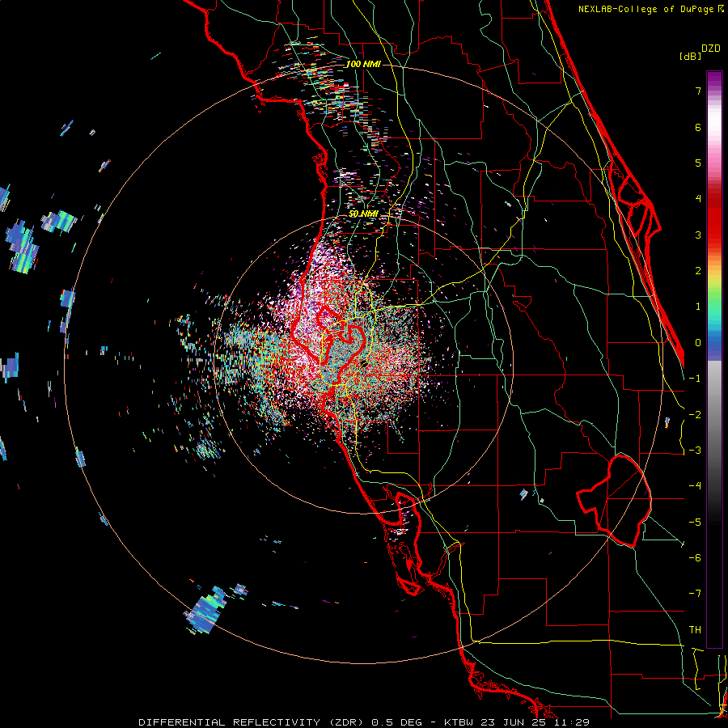Click the 5 dB tick label on the scale

[x=698, y=163]
